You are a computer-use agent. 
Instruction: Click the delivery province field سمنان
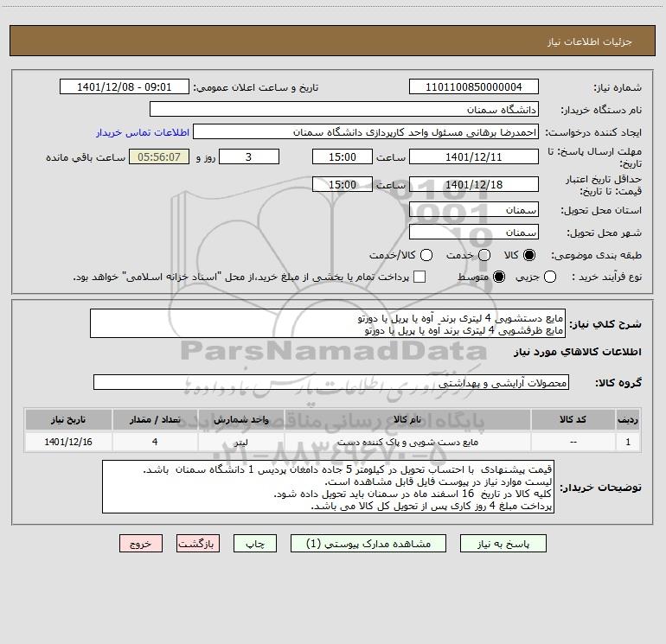[x=474, y=209]
